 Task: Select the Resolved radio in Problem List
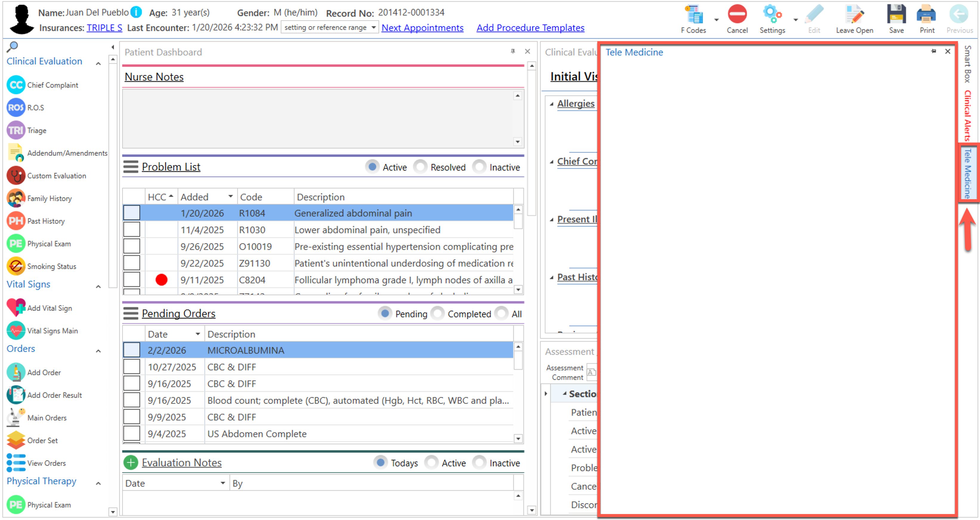pyautogui.click(x=420, y=167)
